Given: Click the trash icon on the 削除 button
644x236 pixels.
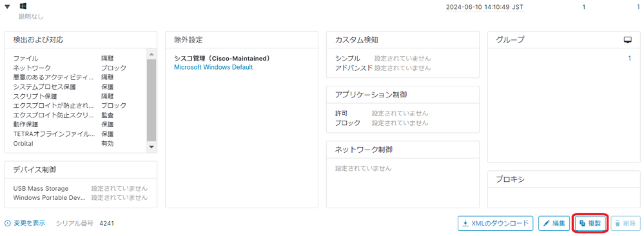Looking at the screenshot, I should [618, 224].
